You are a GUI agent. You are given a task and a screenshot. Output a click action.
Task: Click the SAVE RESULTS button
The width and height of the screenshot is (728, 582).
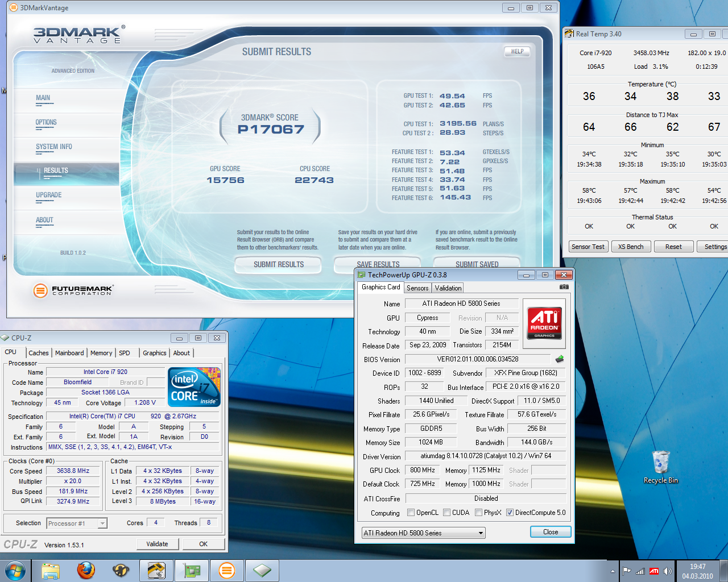(x=378, y=263)
